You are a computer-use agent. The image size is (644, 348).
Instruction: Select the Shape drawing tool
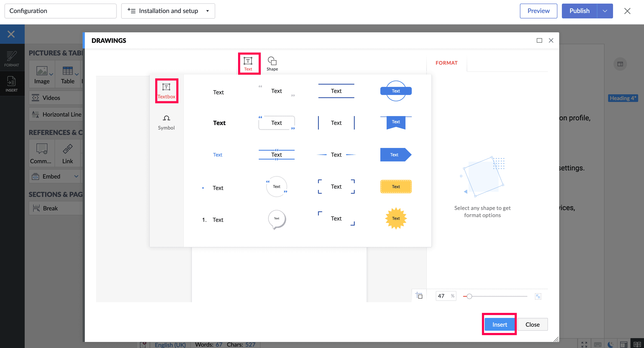click(x=272, y=64)
